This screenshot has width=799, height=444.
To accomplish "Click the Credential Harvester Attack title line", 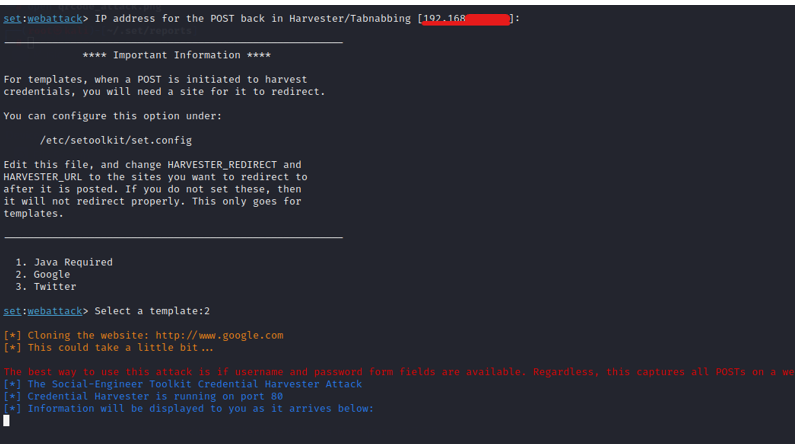I will point(183,384).
